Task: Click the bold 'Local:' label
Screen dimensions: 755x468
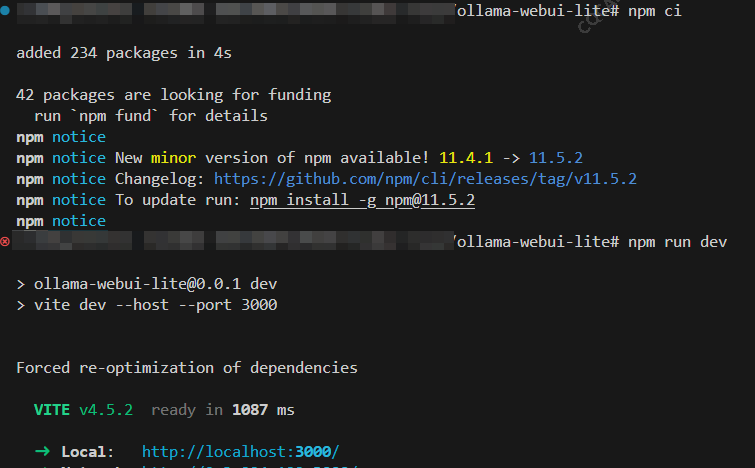Action: click(x=88, y=452)
